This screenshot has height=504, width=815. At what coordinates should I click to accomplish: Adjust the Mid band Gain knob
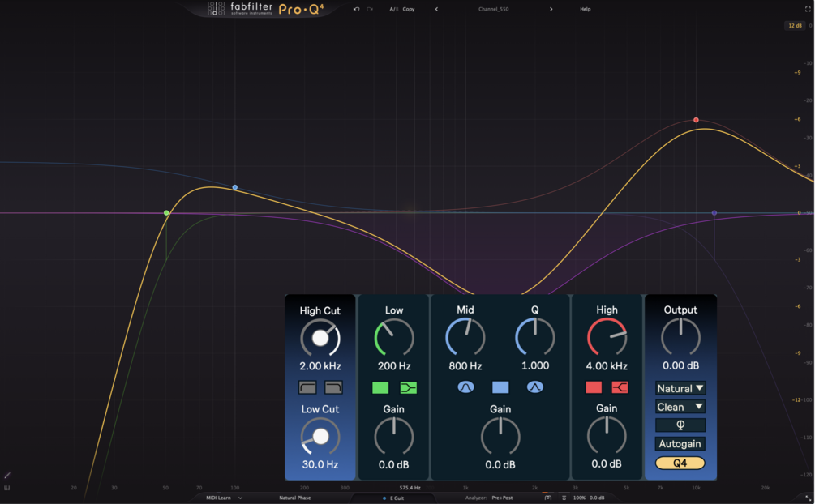pos(500,437)
